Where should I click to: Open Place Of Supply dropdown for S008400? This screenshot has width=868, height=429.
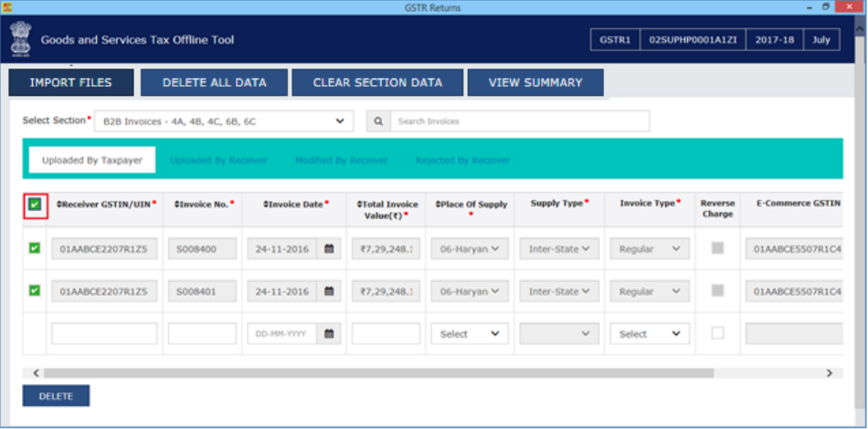[x=470, y=249]
